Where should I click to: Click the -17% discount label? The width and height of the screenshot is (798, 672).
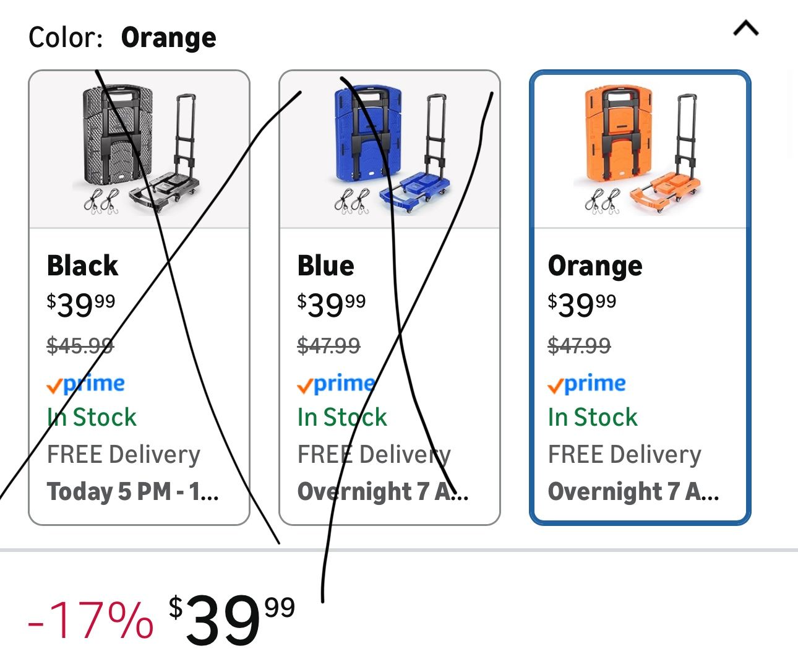(x=91, y=621)
